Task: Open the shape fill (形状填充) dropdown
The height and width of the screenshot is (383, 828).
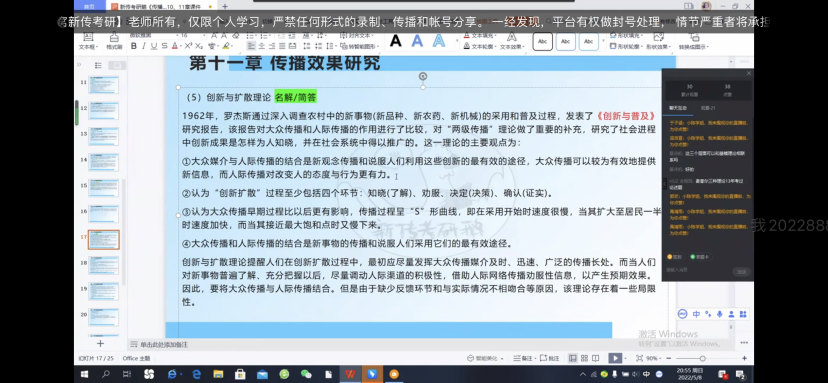Action: pyautogui.click(x=626, y=35)
